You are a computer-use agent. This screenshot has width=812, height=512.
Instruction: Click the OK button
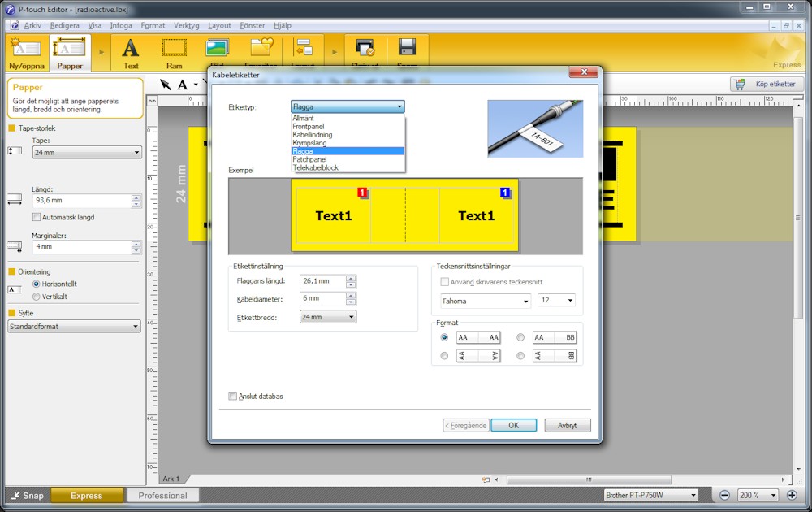point(513,425)
